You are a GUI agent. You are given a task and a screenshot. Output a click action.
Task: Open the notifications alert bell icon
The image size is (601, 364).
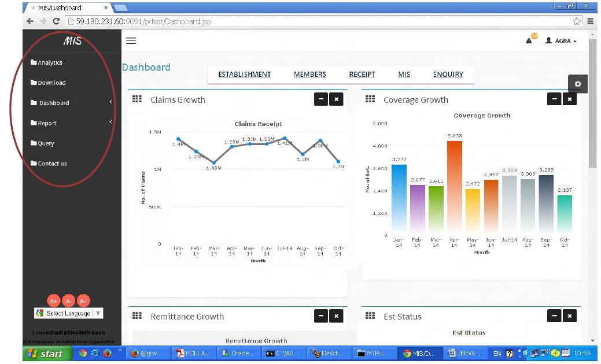(x=529, y=40)
